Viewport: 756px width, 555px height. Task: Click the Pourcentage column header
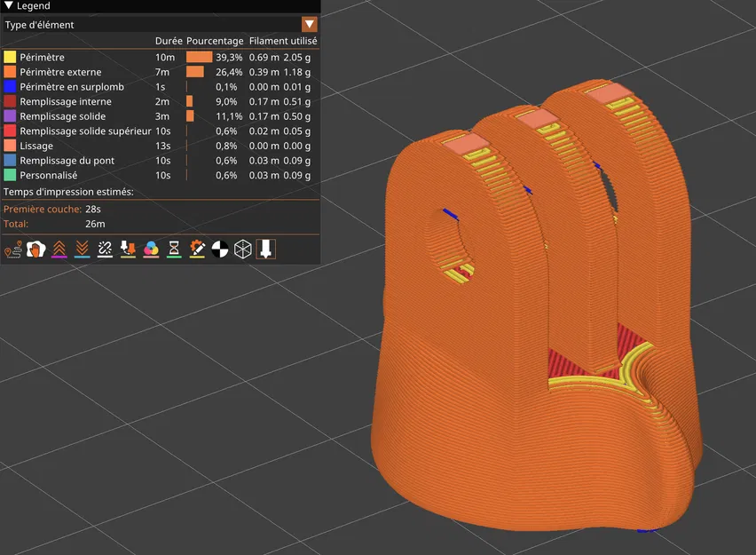click(215, 41)
